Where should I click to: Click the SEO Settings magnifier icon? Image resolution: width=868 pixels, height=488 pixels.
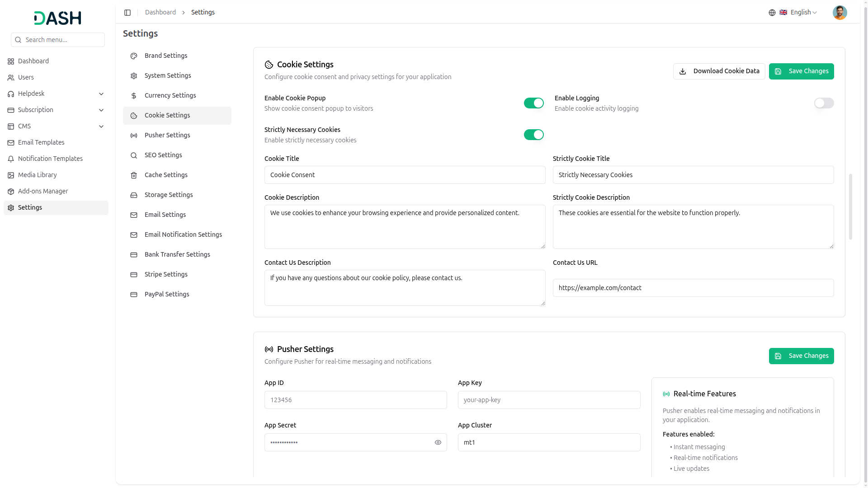click(134, 155)
